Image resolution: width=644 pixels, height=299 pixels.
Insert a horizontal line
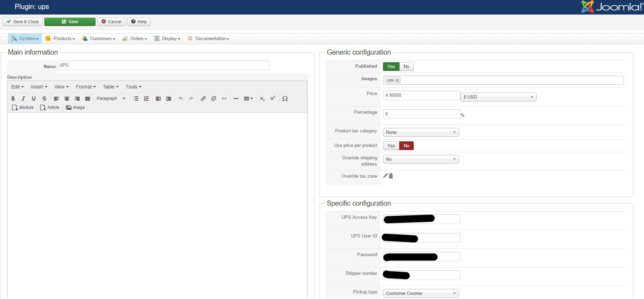(x=236, y=99)
